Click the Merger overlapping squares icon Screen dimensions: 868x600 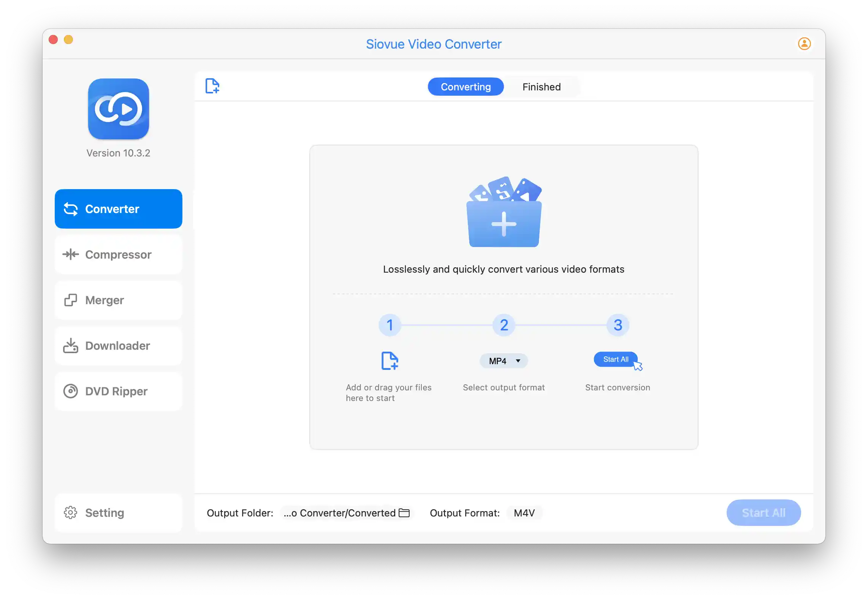coord(71,300)
